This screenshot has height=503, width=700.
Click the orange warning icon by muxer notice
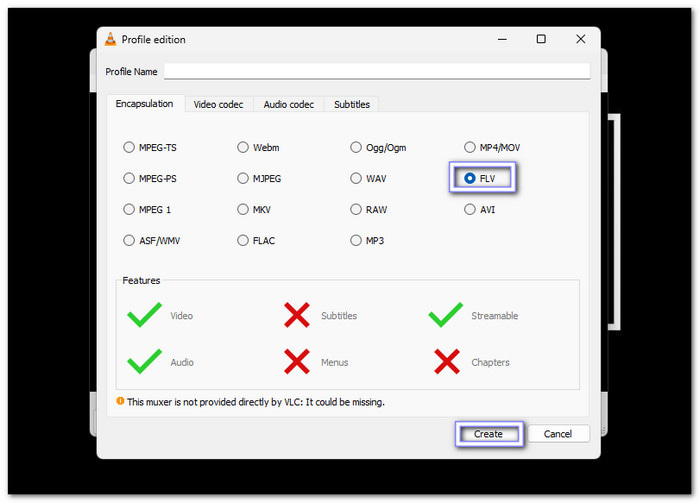120,401
